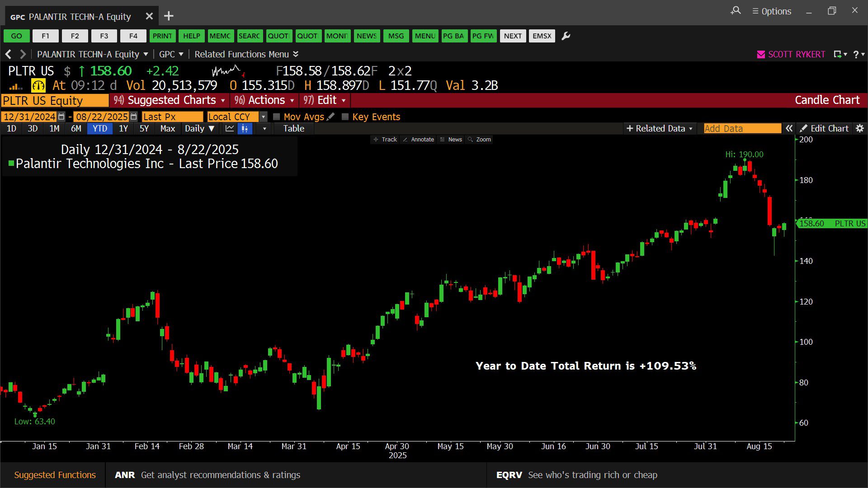Click the green GO button
Image resolution: width=868 pixels, height=488 pixels.
coord(17,36)
